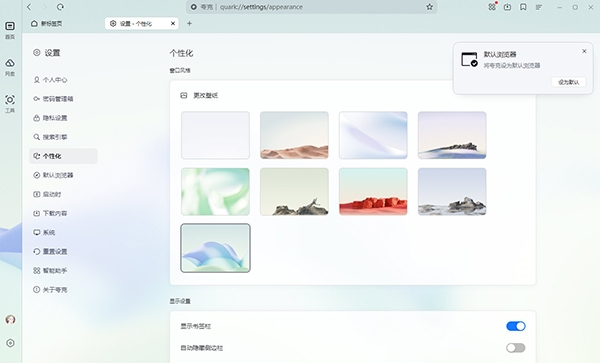Open 首页 in the left rail
This screenshot has width=600, height=363.
point(10,30)
